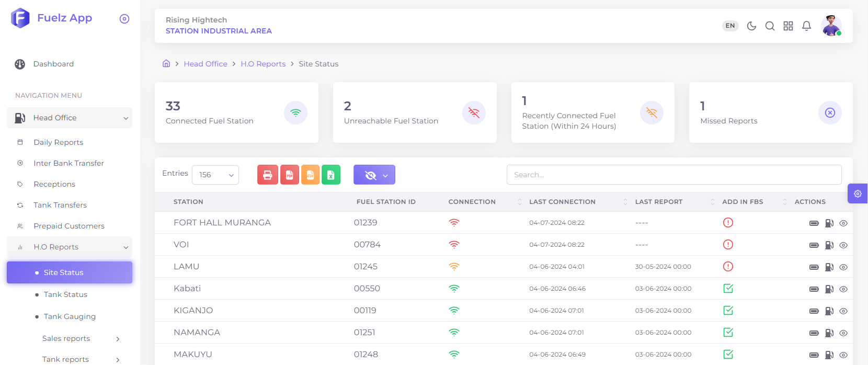Open the Entries count dropdown
The image size is (868, 365).
(215, 175)
